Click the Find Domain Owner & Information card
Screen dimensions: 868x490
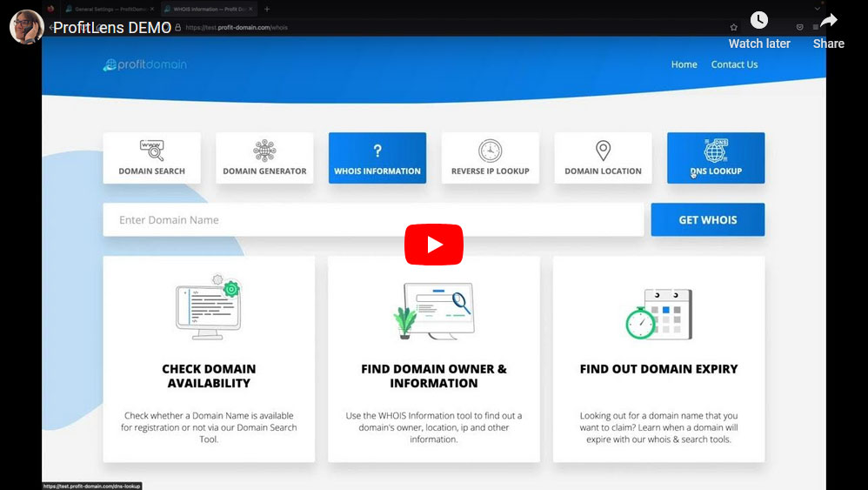[x=433, y=359]
